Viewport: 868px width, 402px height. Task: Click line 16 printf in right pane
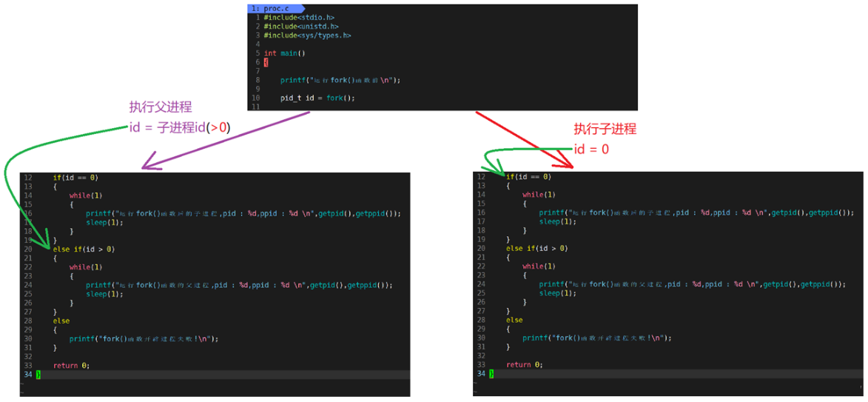click(697, 212)
